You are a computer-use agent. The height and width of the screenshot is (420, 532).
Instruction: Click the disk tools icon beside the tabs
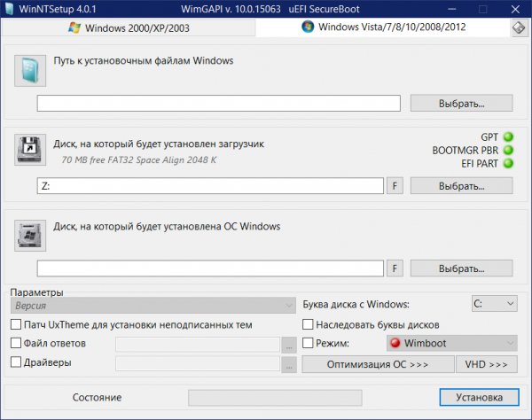pyautogui.click(x=519, y=27)
